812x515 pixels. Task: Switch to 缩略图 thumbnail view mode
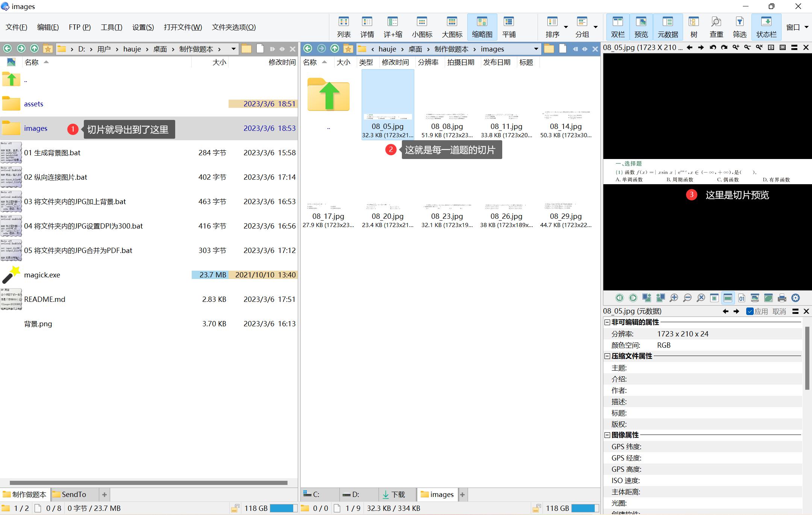pyautogui.click(x=482, y=27)
